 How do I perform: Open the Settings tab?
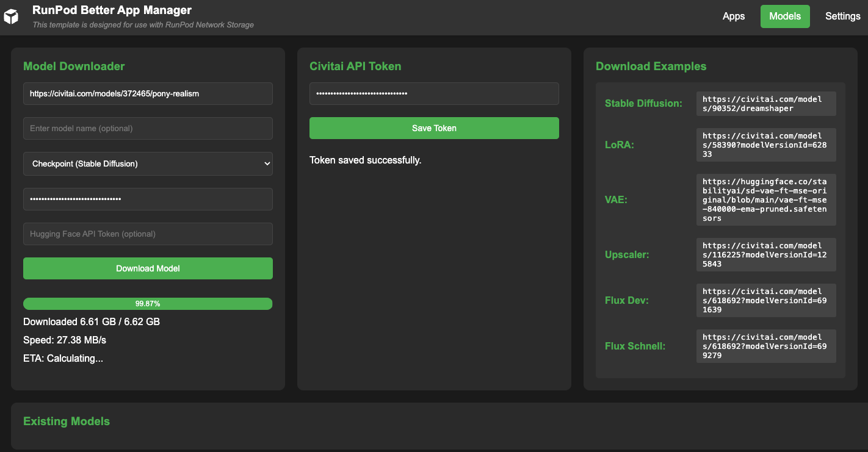pos(842,16)
